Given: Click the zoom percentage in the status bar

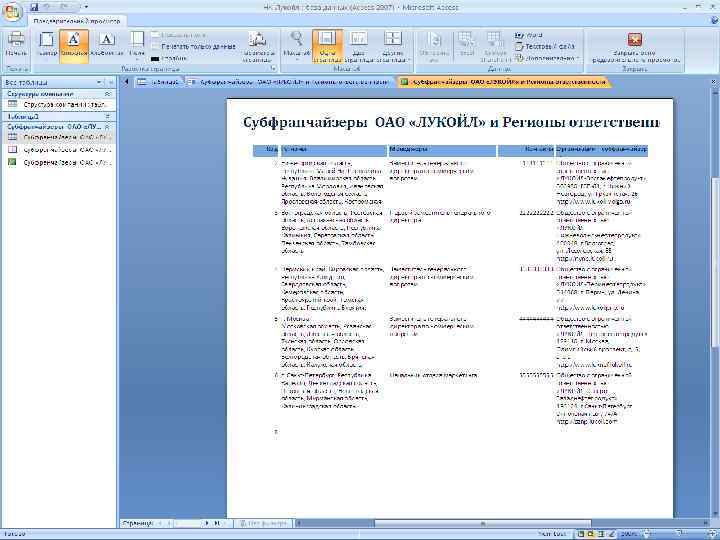Looking at the screenshot, I should (x=630, y=534).
